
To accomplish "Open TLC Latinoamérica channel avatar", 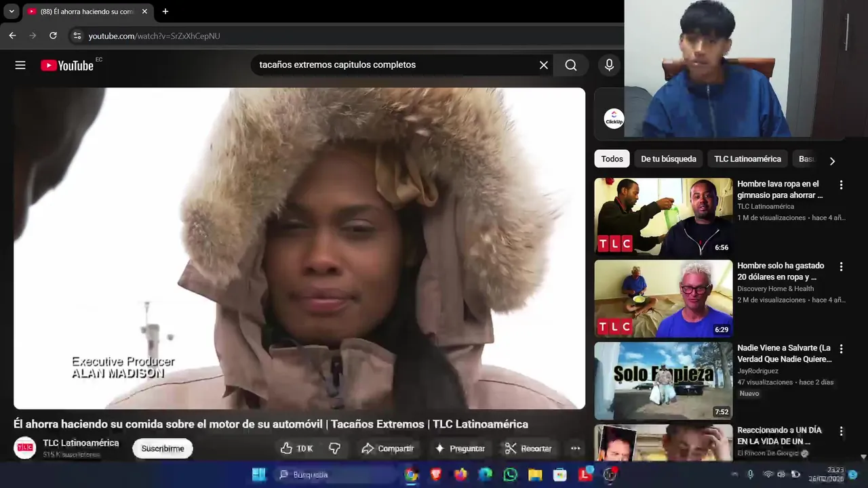I will click(25, 448).
